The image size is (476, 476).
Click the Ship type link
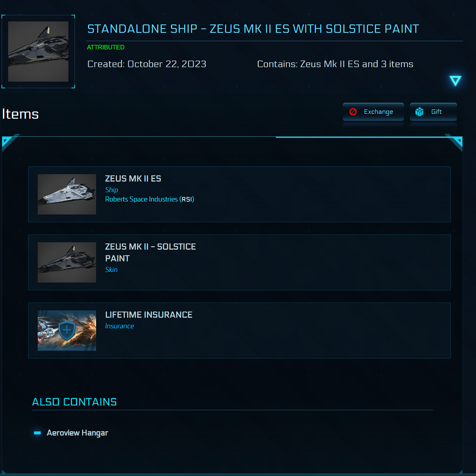pos(111,190)
